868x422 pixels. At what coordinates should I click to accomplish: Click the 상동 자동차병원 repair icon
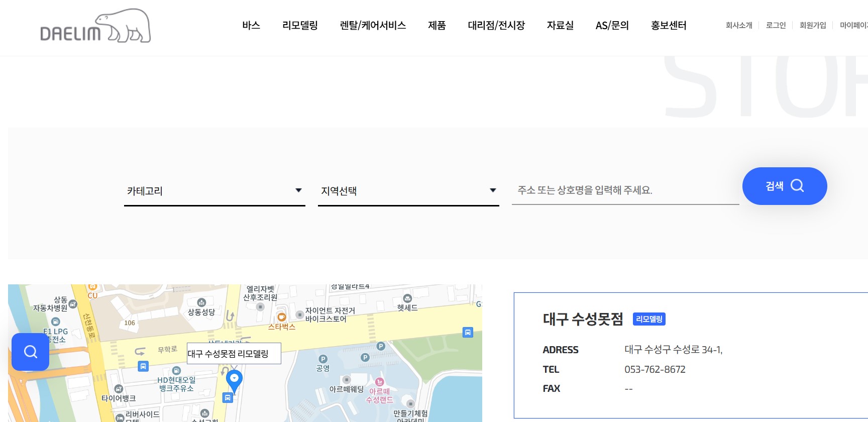click(x=73, y=304)
